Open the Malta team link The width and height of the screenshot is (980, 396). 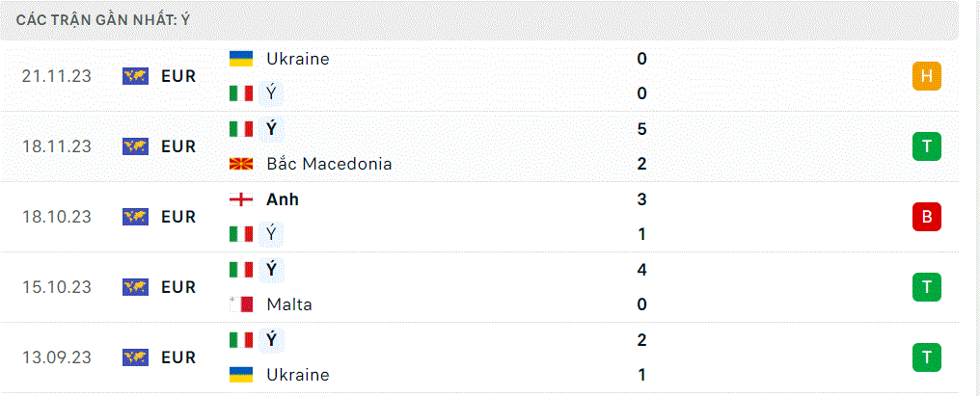pos(288,304)
